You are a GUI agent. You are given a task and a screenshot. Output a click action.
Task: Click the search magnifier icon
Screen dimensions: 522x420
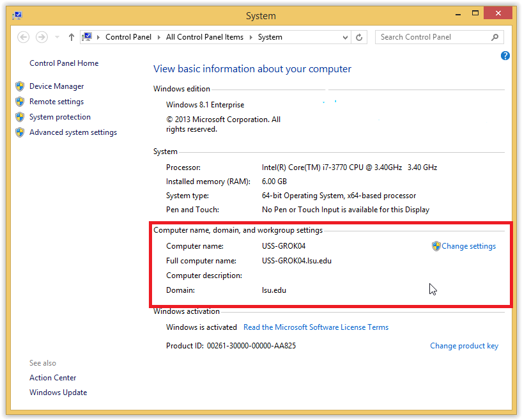click(x=495, y=37)
